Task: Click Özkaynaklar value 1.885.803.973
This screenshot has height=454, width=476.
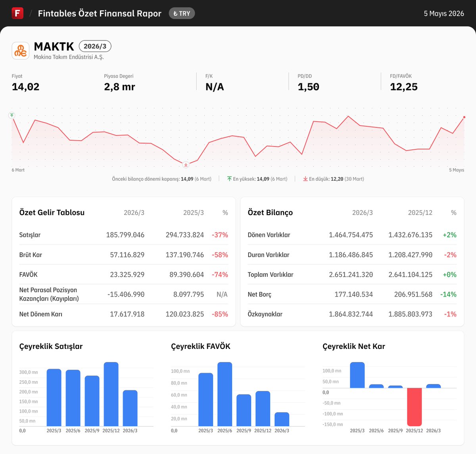Action: tap(411, 314)
